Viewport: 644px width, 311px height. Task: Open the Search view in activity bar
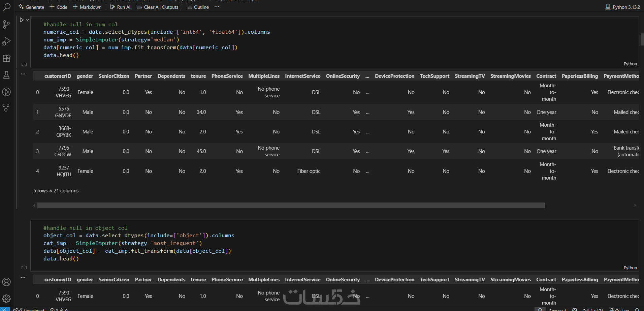pyautogui.click(x=6, y=7)
